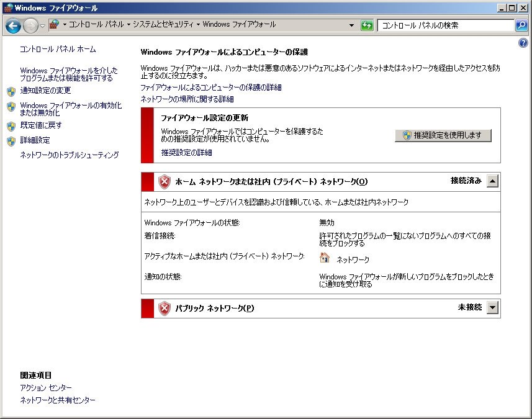532x419 pixels.
Task: Focus the コントロール パネルの検索 search box
Action: pyautogui.click(x=446, y=25)
